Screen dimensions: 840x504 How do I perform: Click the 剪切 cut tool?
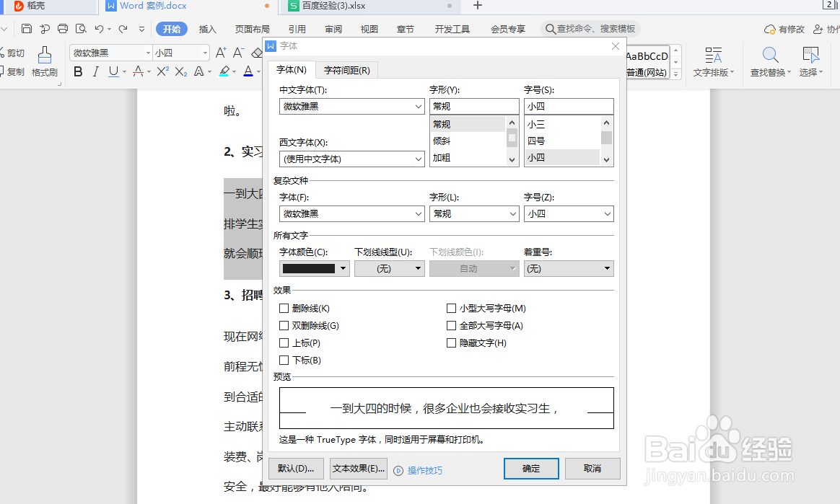(14, 53)
